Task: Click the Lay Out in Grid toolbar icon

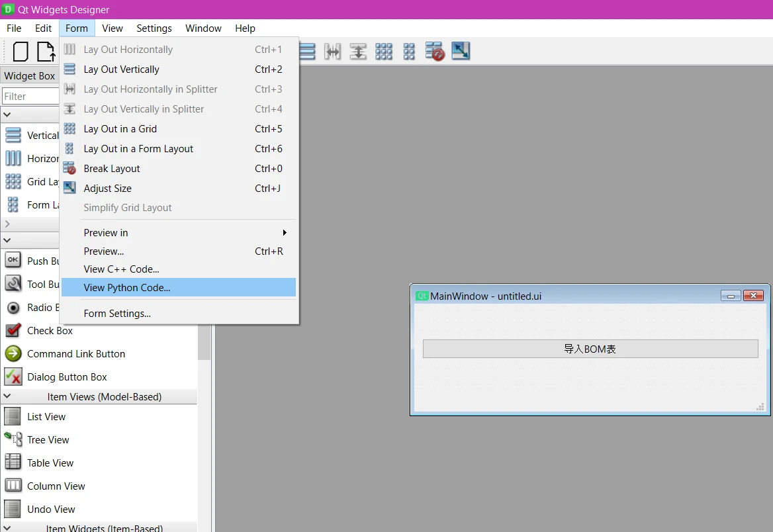Action: click(384, 51)
